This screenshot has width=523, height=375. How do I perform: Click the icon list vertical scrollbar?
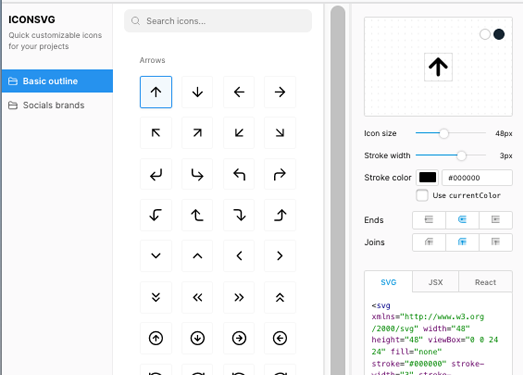tap(338, 190)
